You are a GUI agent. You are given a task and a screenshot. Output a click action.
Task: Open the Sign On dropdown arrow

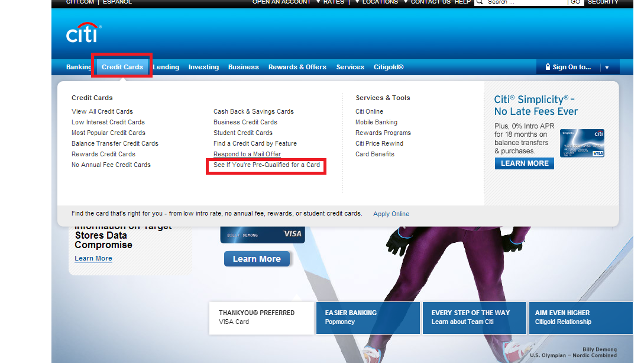(607, 68)
